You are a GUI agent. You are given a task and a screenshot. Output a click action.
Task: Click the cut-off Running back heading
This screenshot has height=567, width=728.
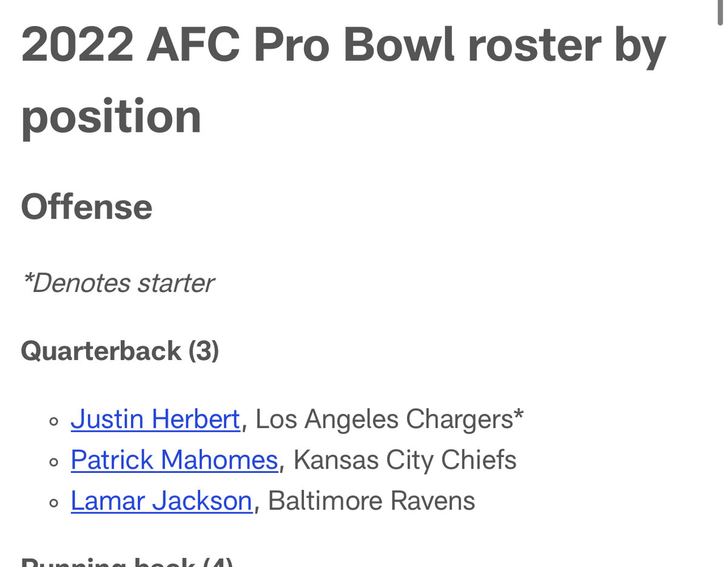tap(127, 562)
